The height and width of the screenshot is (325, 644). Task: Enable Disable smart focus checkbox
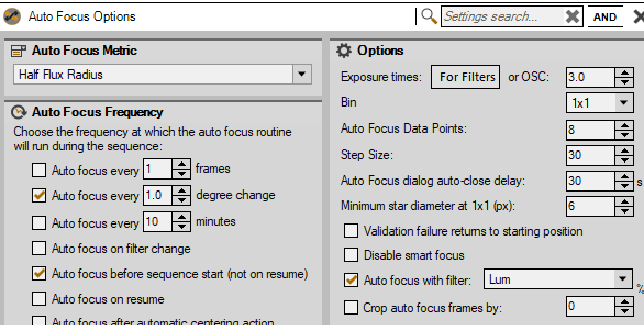(x=350, y=255)
